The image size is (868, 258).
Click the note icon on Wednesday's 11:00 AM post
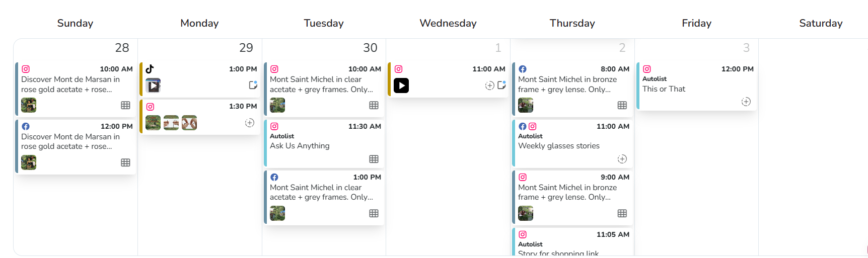click(501, 85)
